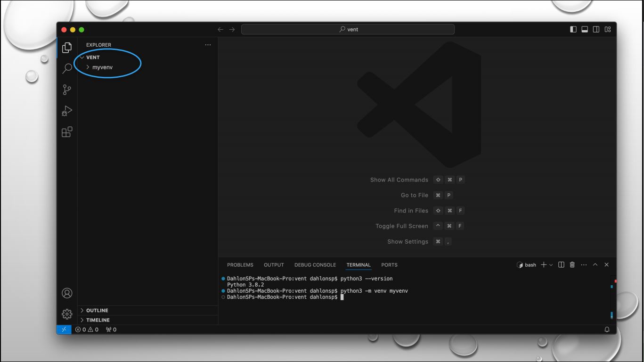Click the notifications bell in status bar
This screenshot has width=644, height=362.
click(607, 329)
